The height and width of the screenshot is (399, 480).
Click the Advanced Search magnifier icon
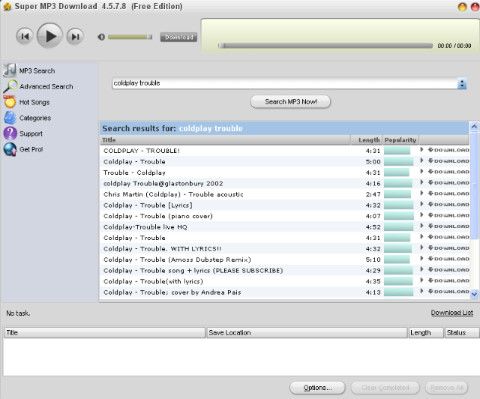click(x=10, y=86)
